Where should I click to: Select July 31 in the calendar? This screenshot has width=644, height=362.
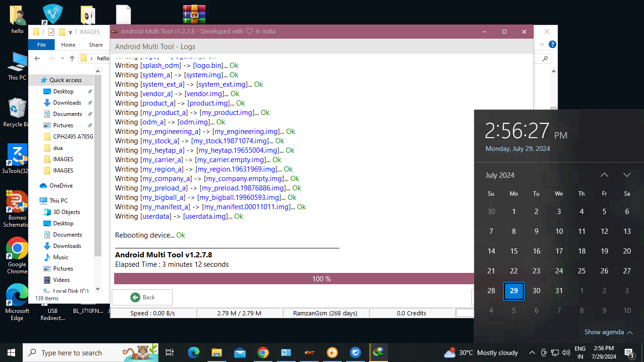pyautogui.click(x=559, y=291)
